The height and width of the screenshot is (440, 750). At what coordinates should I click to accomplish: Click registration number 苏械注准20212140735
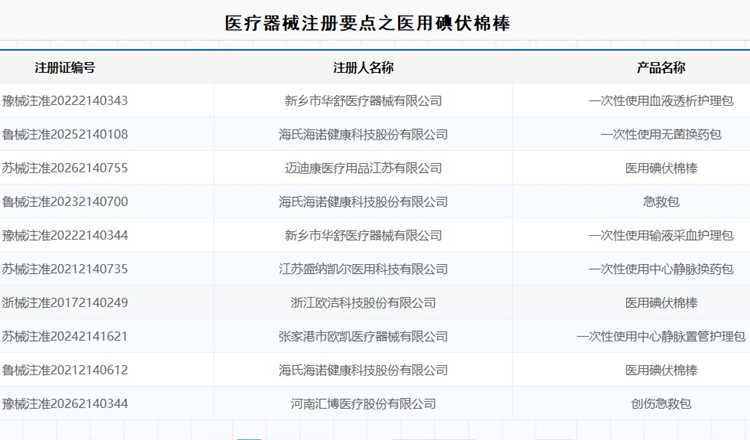pyautogui.click(x=65, y=269)
